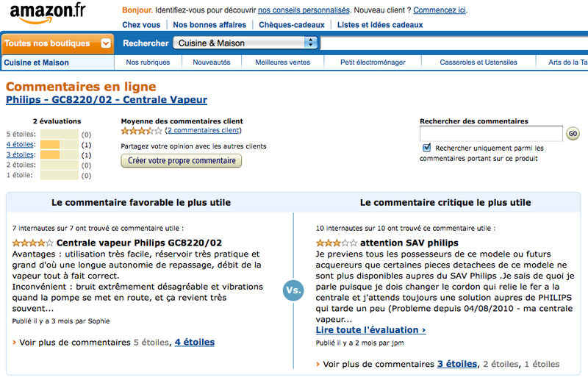Viewport: 588px width, 383px height.
Task: Click the 4 étoiles rating bar
Action: pyautogui.click(x=60, y=144)
